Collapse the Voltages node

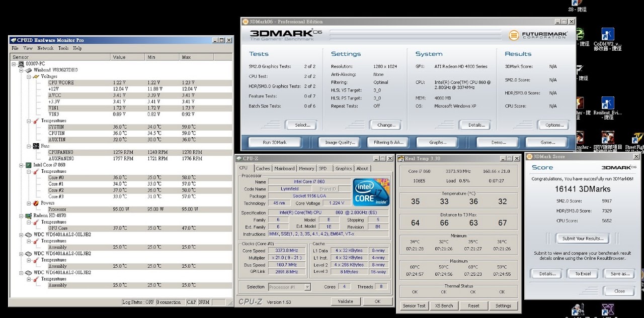29,77
